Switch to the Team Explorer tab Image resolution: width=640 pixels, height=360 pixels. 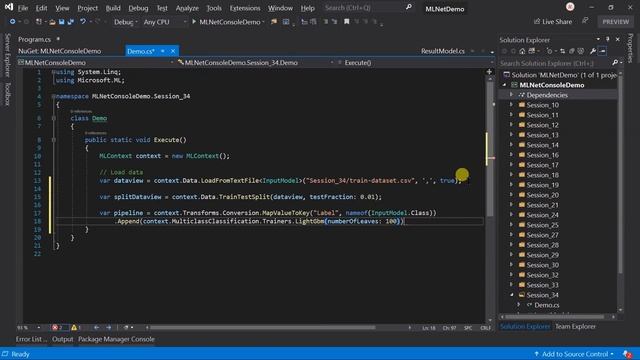(x=575, y=327)
